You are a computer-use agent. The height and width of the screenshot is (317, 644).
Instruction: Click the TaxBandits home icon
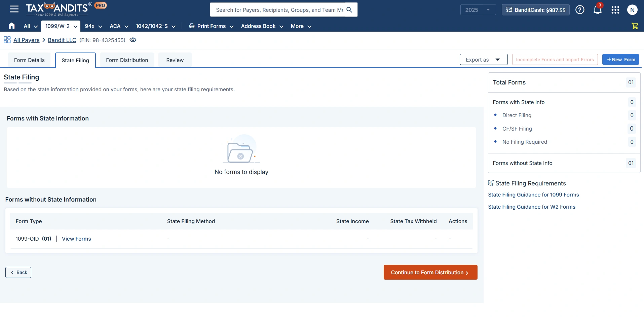[11, 26]
